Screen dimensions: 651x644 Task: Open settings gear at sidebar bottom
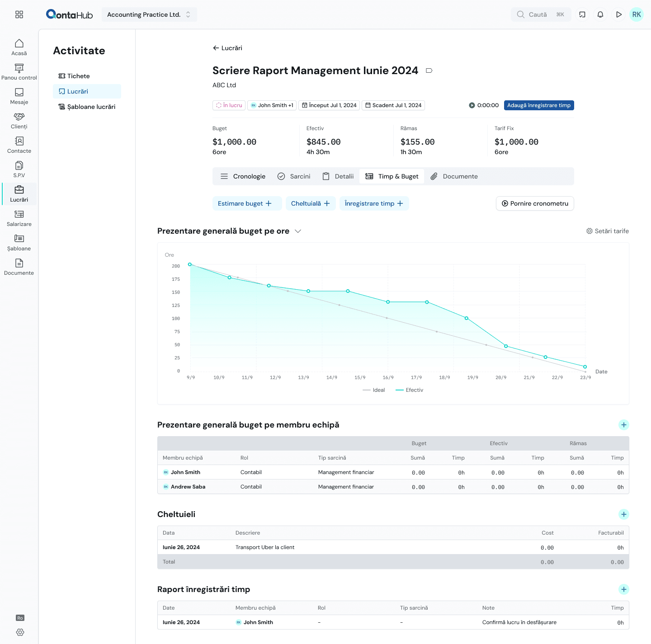tap(20, 632)
